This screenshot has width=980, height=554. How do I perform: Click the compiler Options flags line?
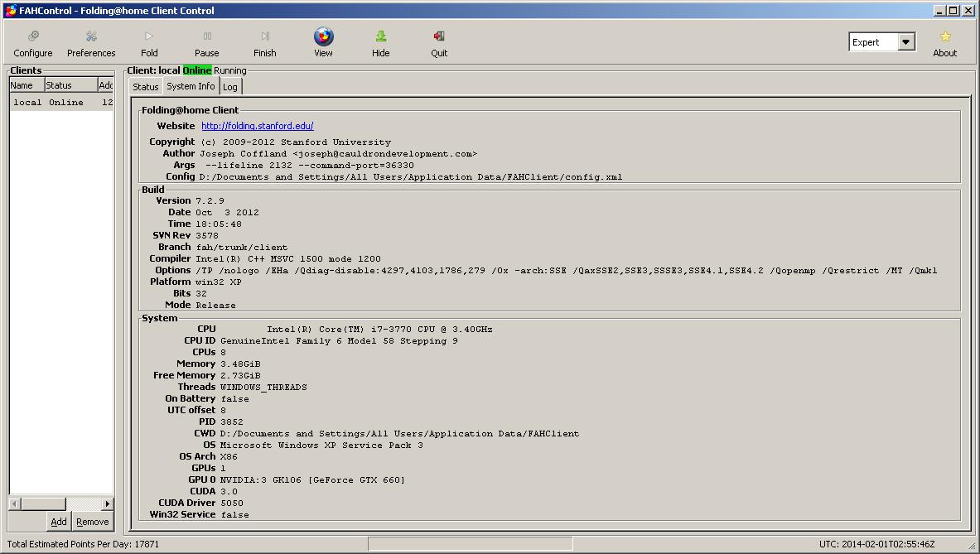pos(567,271)
